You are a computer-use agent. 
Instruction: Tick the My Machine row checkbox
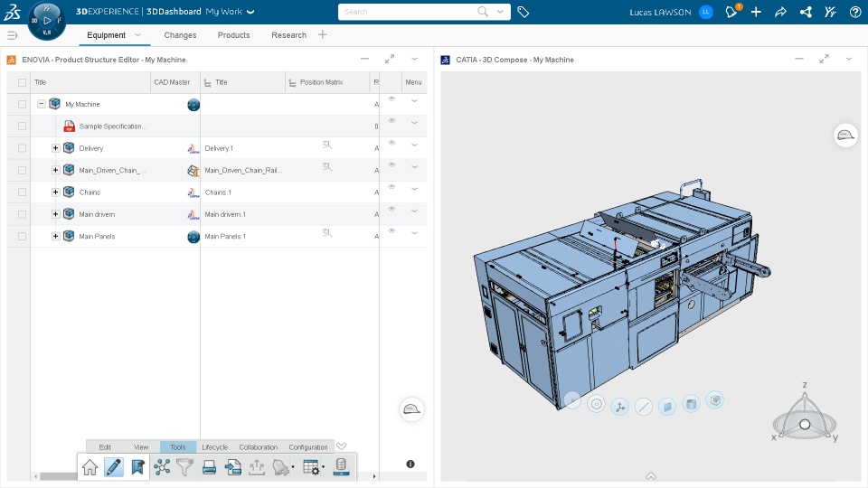(22, 104)
